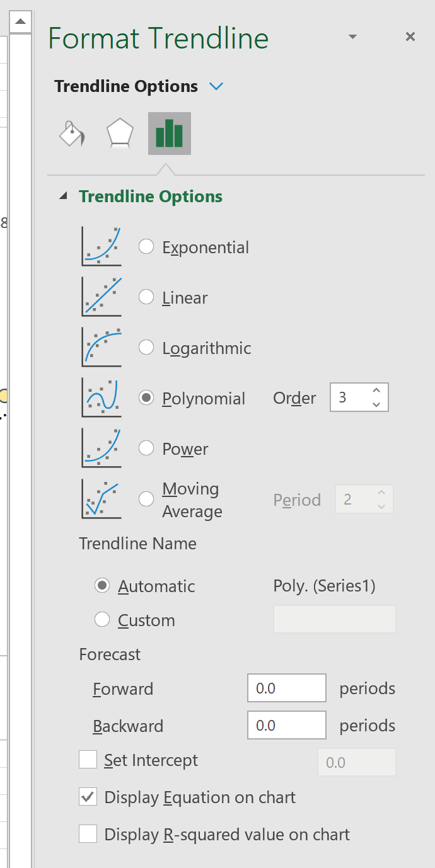The height and width of the screenshot is (868, 435).
Task: Click the Power trendline graph icon
Action: tap(101, 448)
